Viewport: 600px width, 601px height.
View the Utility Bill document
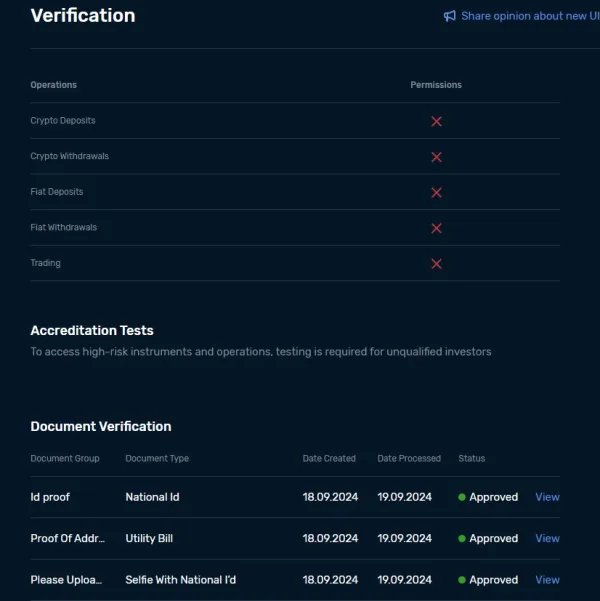click(547, 538)
